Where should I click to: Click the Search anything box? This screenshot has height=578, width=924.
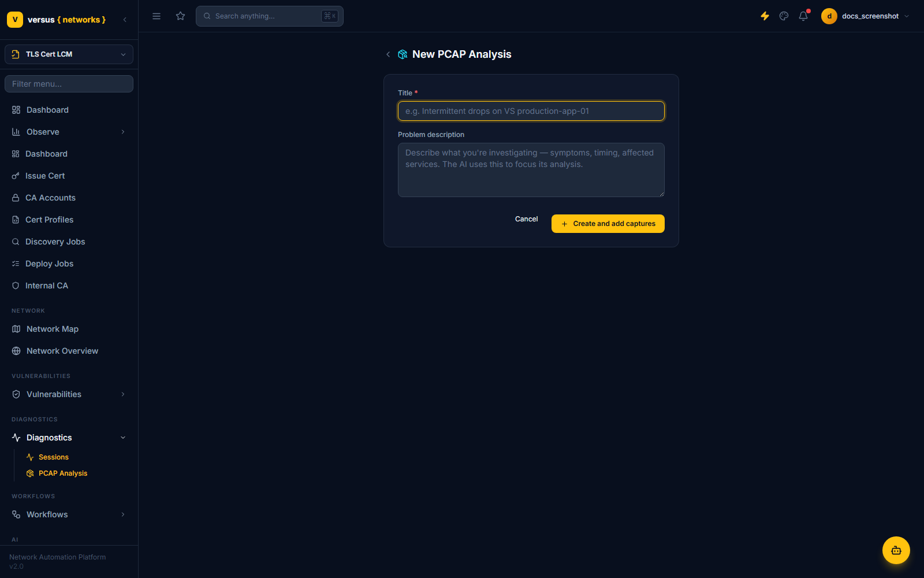pyautogui.click(x=270, y=16)
